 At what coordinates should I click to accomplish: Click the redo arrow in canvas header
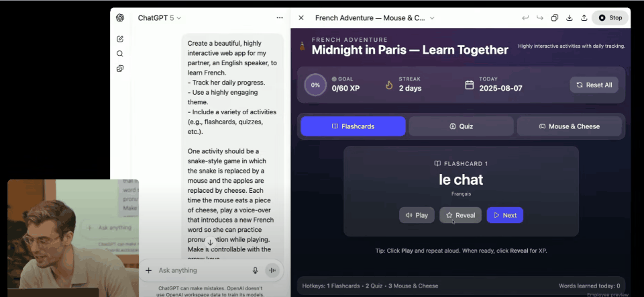pyautogui.click(x=539, y=18)
